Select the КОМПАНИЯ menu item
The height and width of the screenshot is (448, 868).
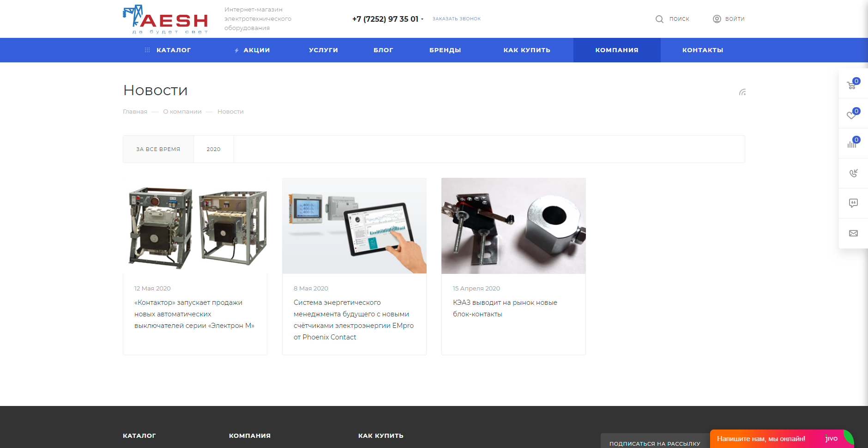[617, 50]
